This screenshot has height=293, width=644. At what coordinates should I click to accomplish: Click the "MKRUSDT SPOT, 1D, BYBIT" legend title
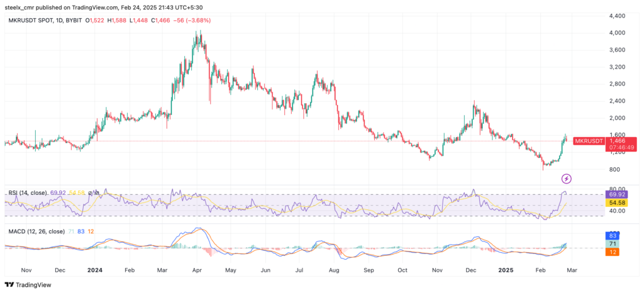(45, 20)
